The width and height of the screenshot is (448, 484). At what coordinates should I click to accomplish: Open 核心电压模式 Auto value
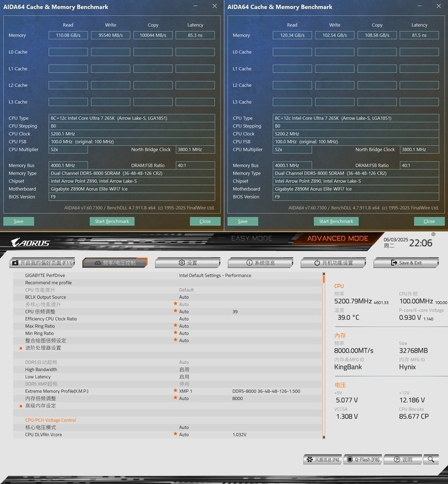point(184,427)
